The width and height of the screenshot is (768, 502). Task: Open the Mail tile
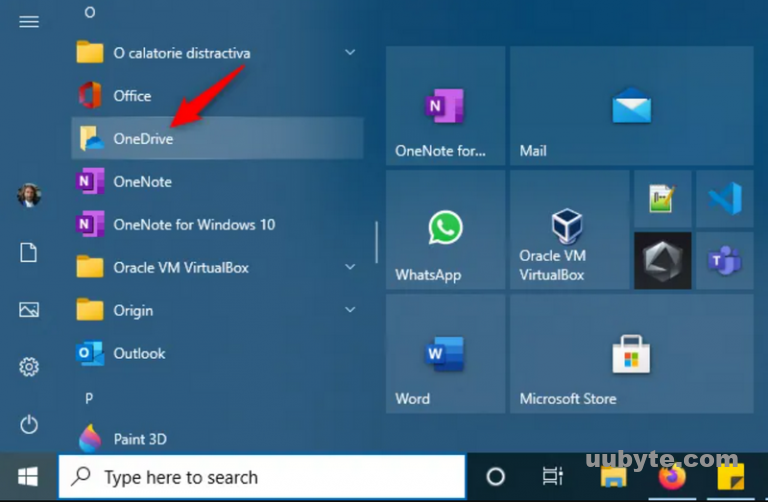pos(631,106)
